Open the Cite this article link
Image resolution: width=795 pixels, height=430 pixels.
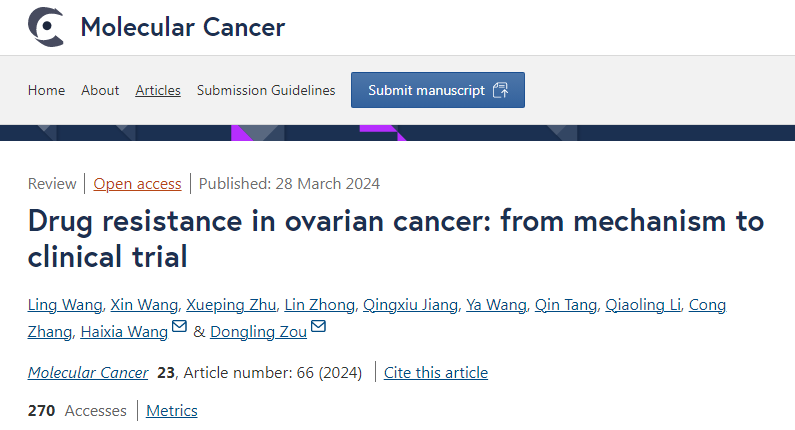point(436,373)
